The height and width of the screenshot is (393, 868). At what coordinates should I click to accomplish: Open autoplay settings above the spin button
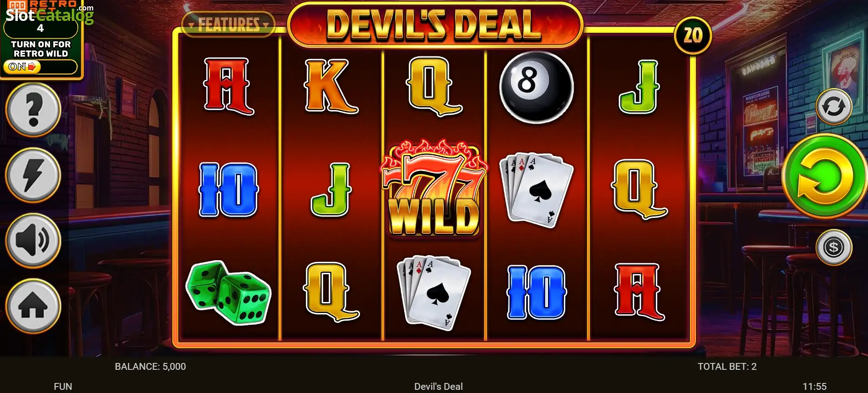point(833,106)
